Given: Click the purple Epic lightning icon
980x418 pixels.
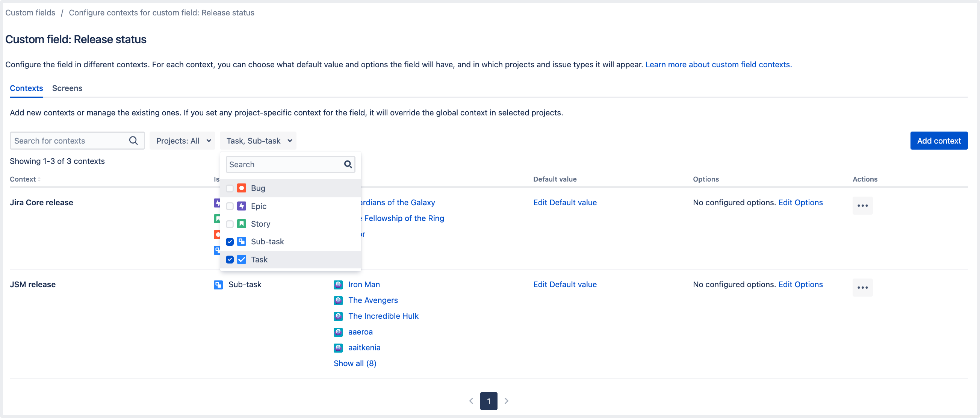Looking at the screenshot, I should click(x=242, y=206).
